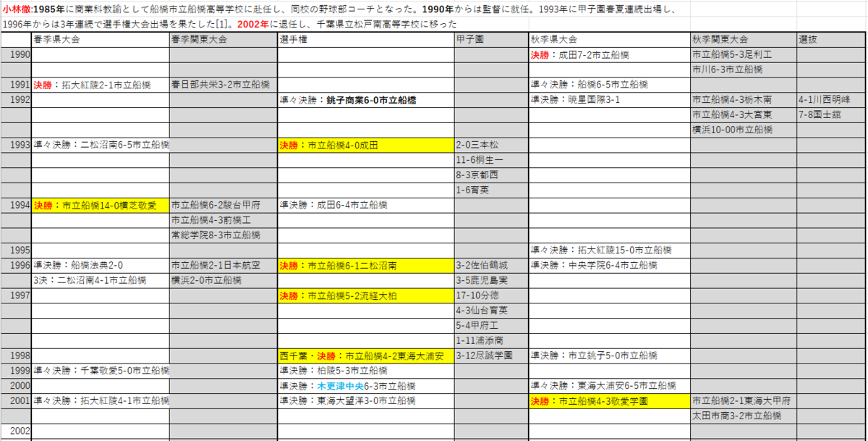Select yellow cell 西千葉・決勝：市立船橋4-2東海大浦安
The image size is (868, 441).
(365, 356)
